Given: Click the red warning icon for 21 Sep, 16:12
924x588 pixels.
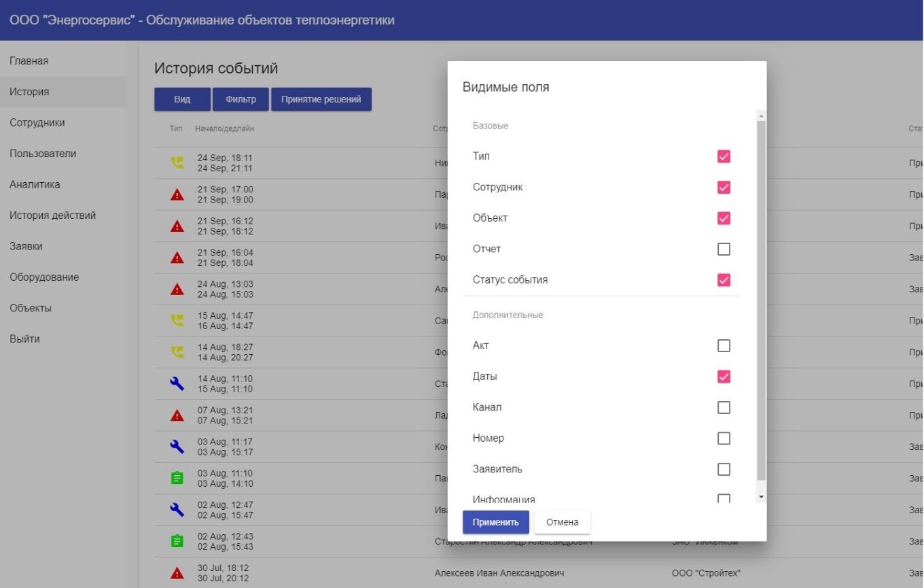Looking at the screenshot, I should [x=177, y=226].
